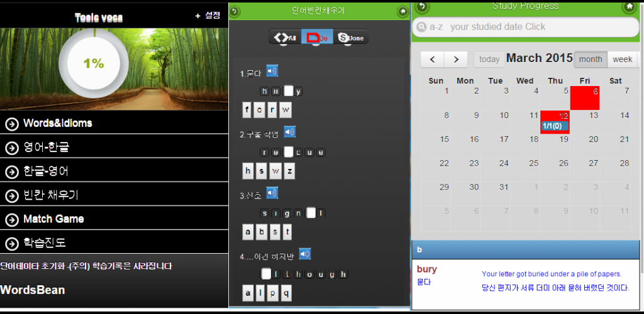
Task: Go back in fill-in-the-blank panel
Action: (x=234, y=11)
